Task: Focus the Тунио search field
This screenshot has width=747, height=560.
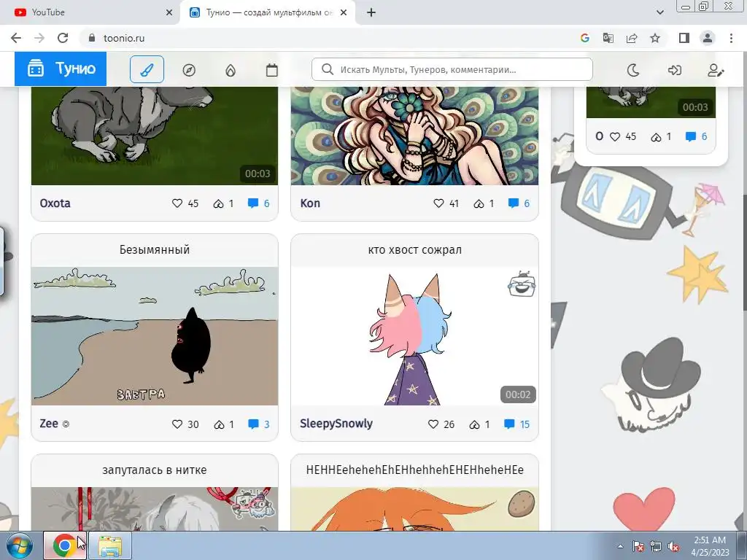Action: tap(452, 69)
